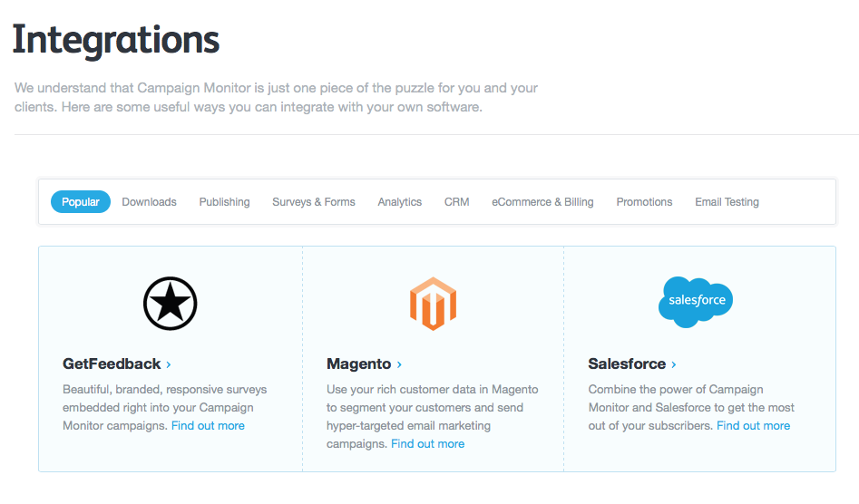Open the CRM tab
This screenshot has width=859, height=504.
457,202
